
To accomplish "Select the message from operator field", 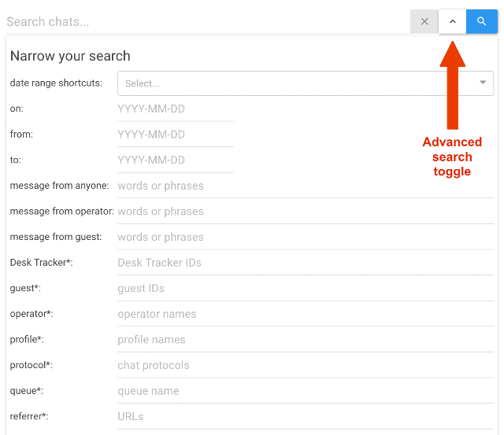I will pos(305,212).
